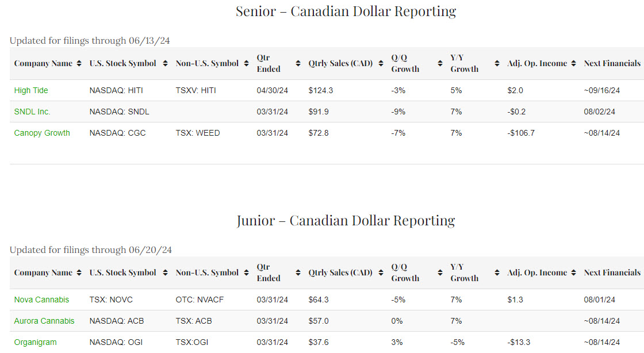Sort Senior table by Qtr Ended arrows

[298, 63]
